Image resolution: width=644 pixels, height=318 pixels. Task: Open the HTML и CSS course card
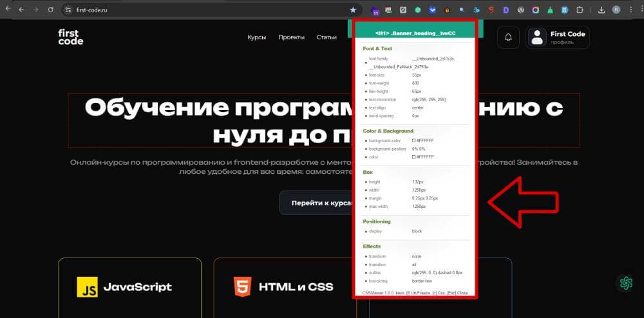(285, 286)
